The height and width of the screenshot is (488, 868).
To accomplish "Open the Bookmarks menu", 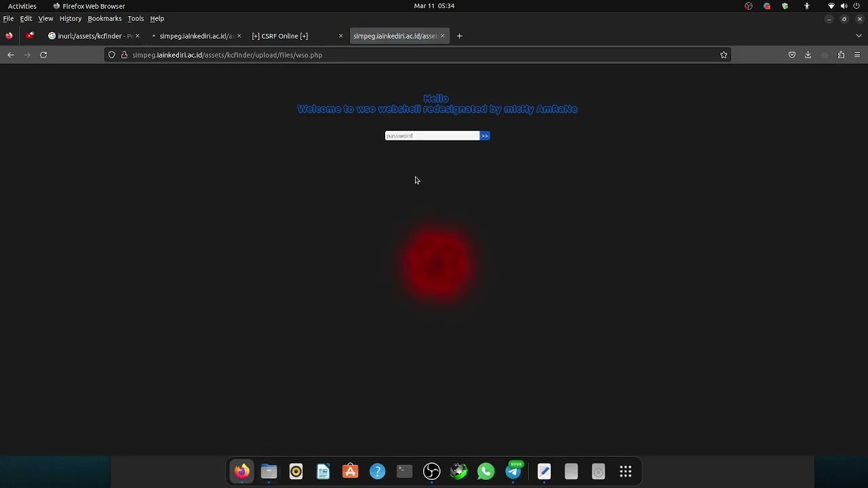I will coord(104,19).
